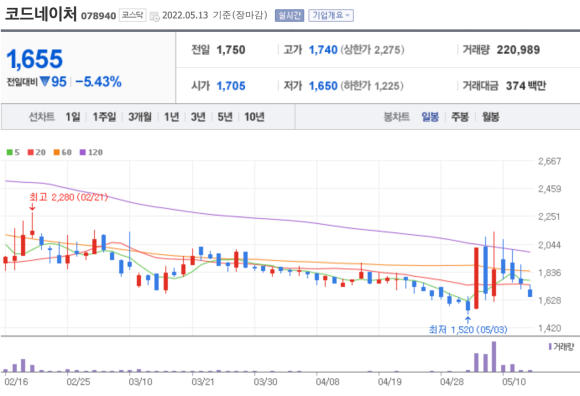This screenshot has height=396, width=580.
Task: Select the 3개월 line chart tab
Action: [x=140, y=117]
